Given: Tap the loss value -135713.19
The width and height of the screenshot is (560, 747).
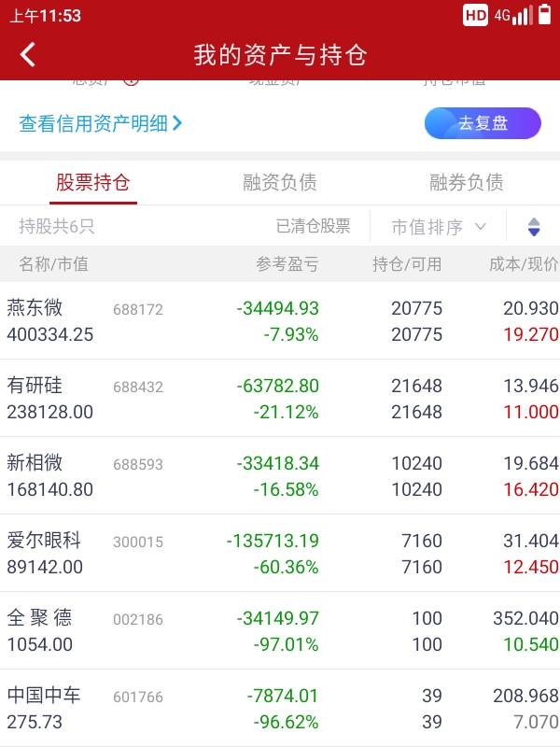Looking at the screenshot, I should [x=273, y=541].
